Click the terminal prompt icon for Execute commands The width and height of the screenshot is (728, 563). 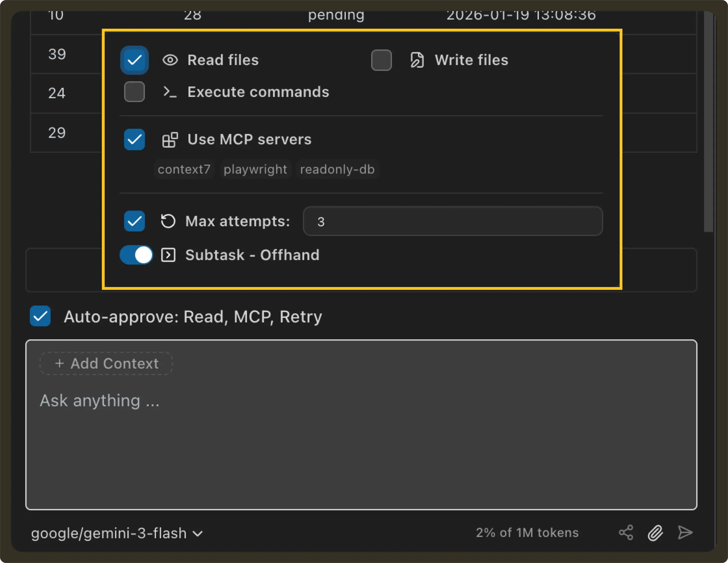coord(170,92)
